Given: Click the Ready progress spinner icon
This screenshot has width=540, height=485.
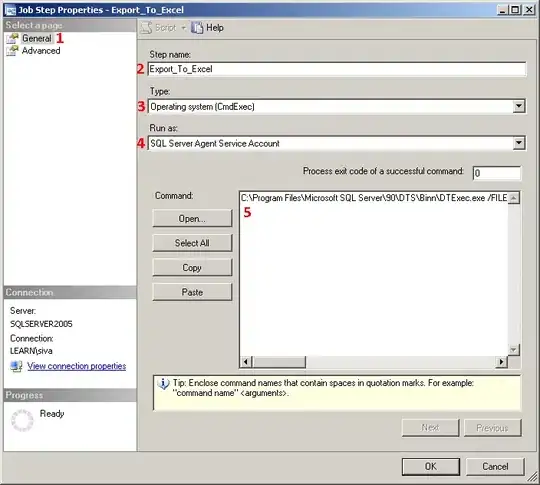Looking at the screenshot, I should (22, 420).
